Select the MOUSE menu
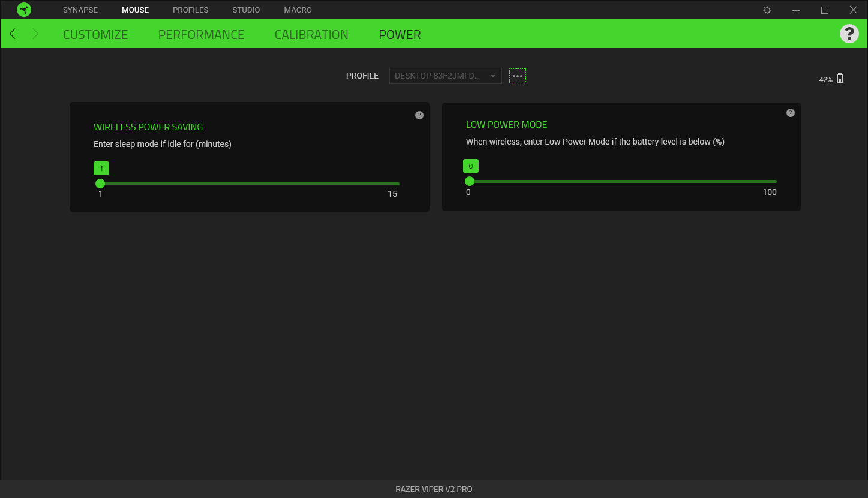868x498 pixels. 135,10
